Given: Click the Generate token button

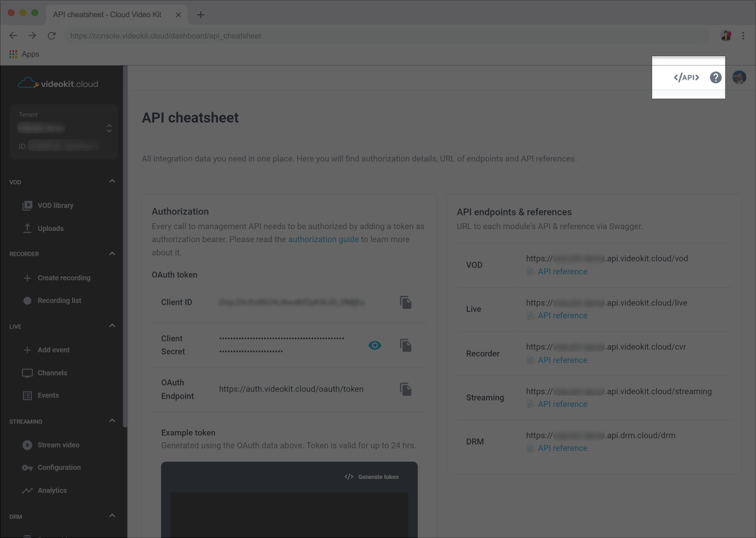Looking at the screenshot, I should point(372,477).
